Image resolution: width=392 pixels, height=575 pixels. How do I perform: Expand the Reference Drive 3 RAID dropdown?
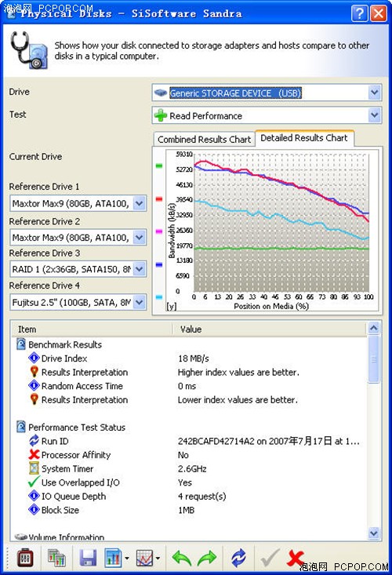(140, 269)
